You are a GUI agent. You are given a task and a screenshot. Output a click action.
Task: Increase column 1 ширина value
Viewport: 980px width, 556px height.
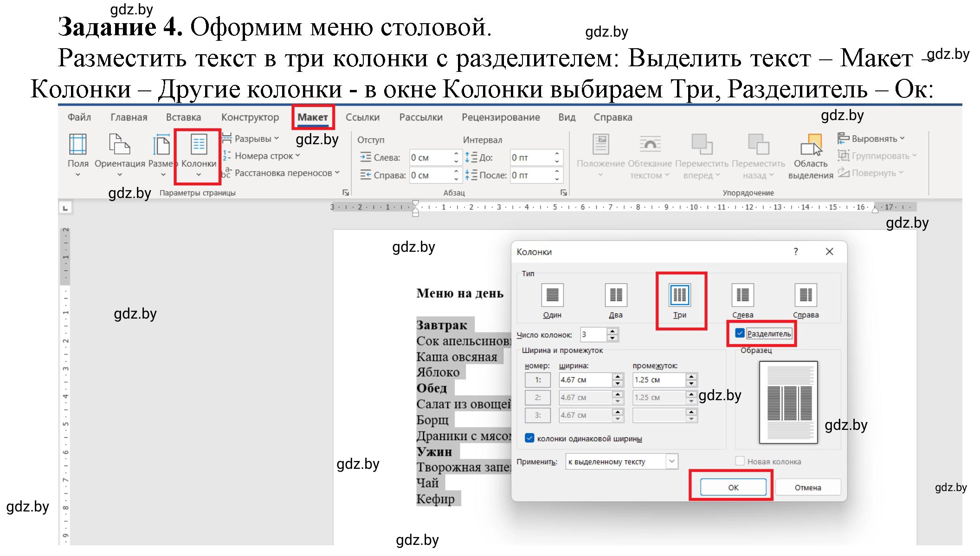[x=617, y=377]
